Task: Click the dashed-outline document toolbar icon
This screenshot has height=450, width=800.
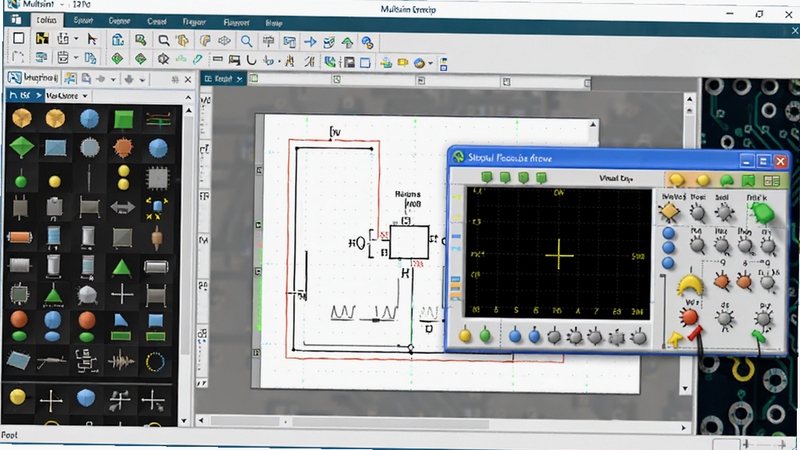Action: coord(18,57)
